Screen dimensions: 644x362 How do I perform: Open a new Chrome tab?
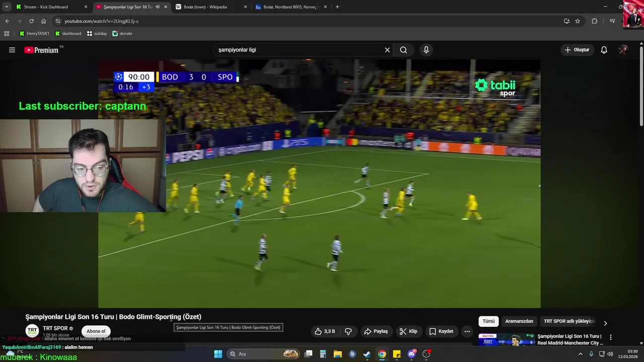coord(337,7)
